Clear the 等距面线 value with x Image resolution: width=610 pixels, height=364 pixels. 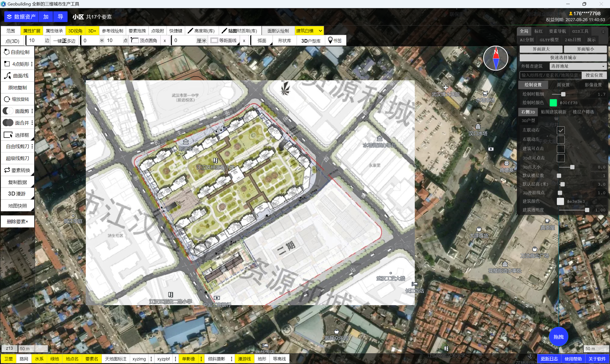click(x=244, y=41)
